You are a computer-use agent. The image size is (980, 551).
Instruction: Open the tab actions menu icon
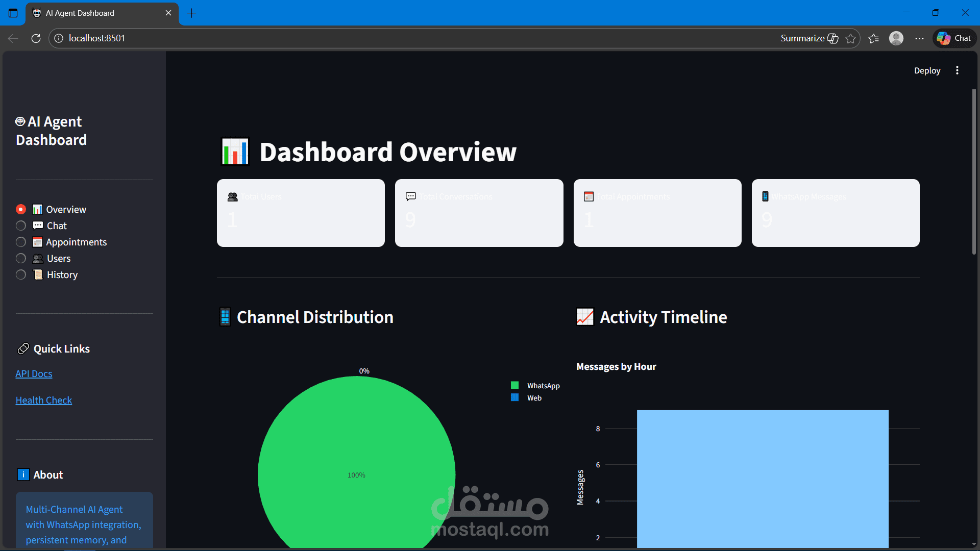click(13, 13)
